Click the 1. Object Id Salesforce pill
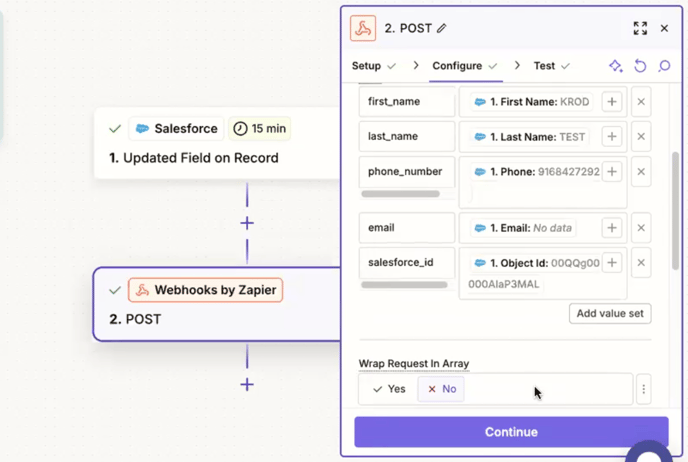 (536, 263)
